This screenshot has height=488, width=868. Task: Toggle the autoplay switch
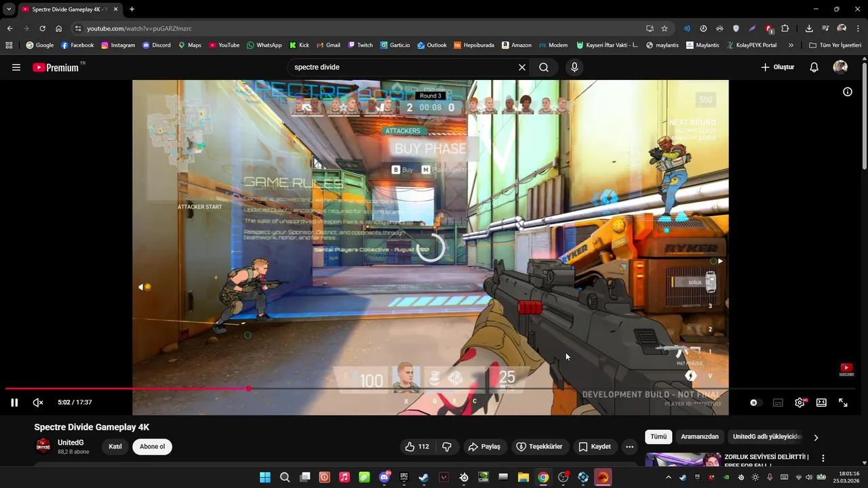click(x=754, y=403)
